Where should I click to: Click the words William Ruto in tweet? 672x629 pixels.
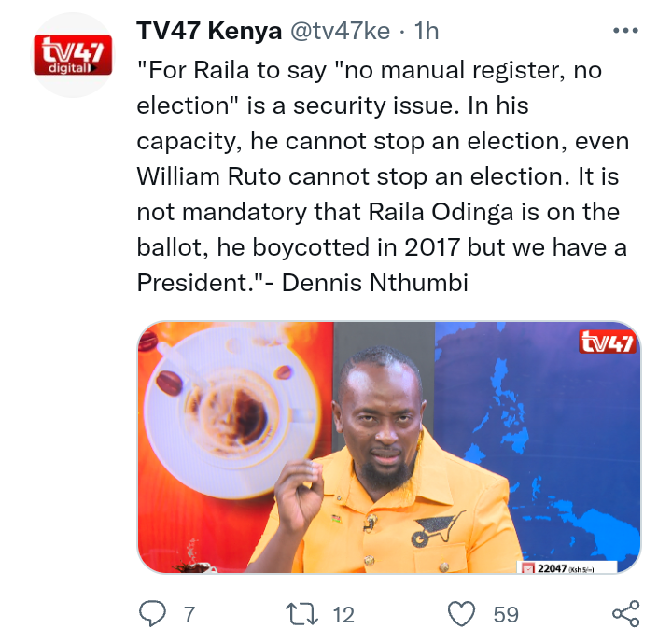pos(209,176)
